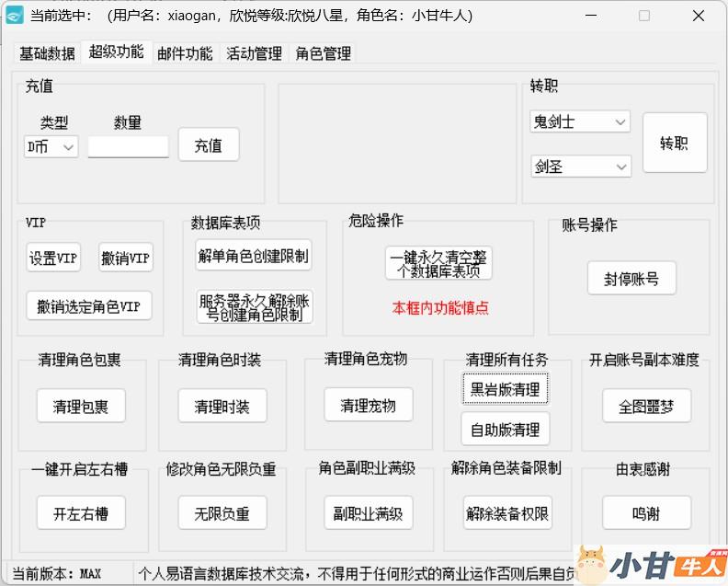The image size is (728, 586).
Task: Click the 账号操作 group label
Action: point(589,224)
